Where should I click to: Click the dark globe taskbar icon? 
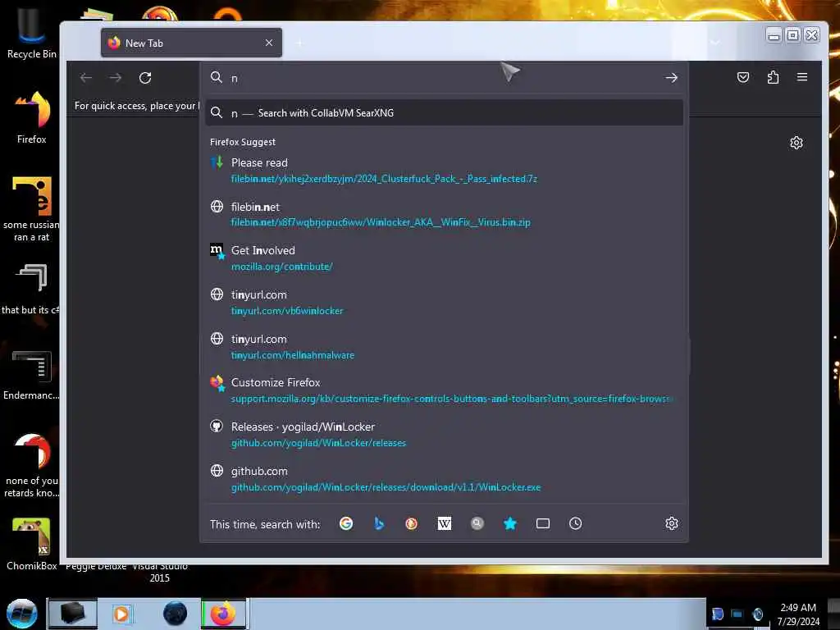tap(175, 614)
